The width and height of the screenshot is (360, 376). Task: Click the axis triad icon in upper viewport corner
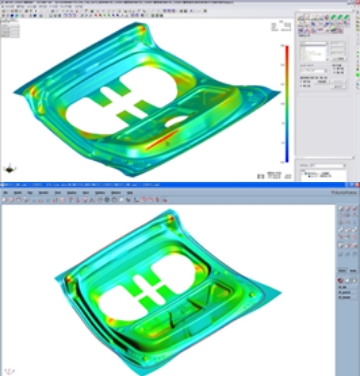click(10, 169)
